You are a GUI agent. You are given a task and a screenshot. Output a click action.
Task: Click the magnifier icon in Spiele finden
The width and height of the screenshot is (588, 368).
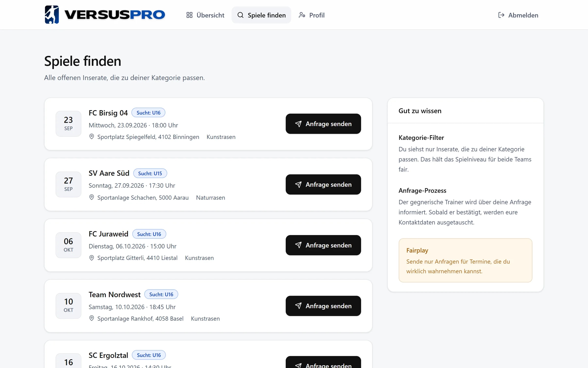point(241,15)
